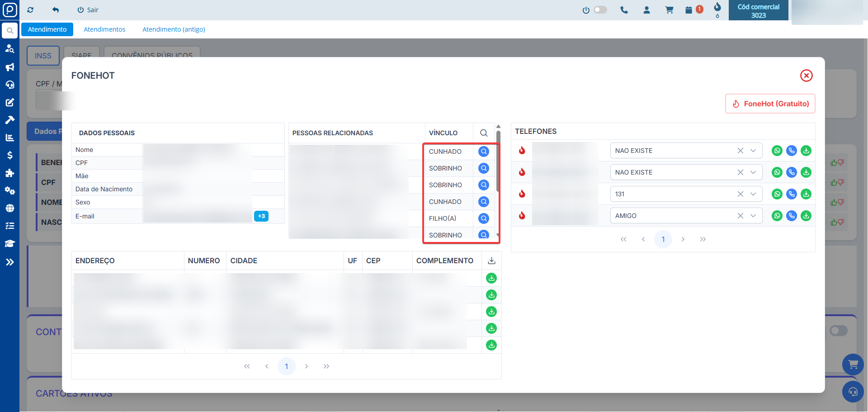The width and height of the screenshot is (868, 412).
Task: Click the shopping cart icon in top bar
Action: pyautogui.click(x=669, y=10)
